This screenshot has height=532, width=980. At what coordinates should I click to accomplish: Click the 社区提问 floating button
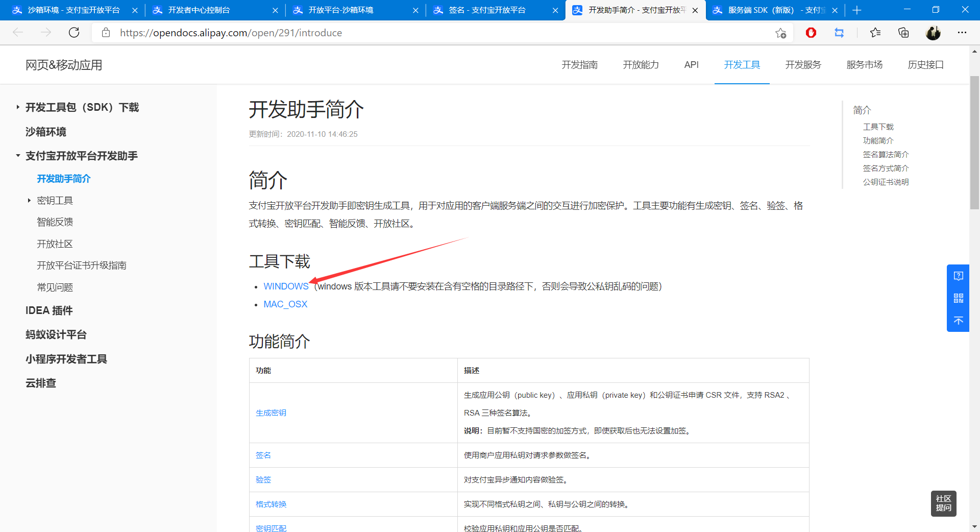click(x=943, y=503)
